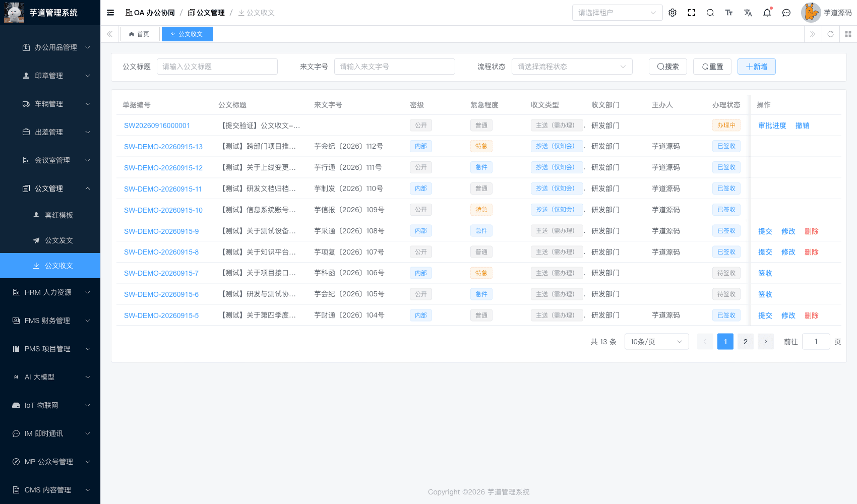Click the 搜索 button
Viewport: 857px width, 504px height.
click(x=667, y=67)
